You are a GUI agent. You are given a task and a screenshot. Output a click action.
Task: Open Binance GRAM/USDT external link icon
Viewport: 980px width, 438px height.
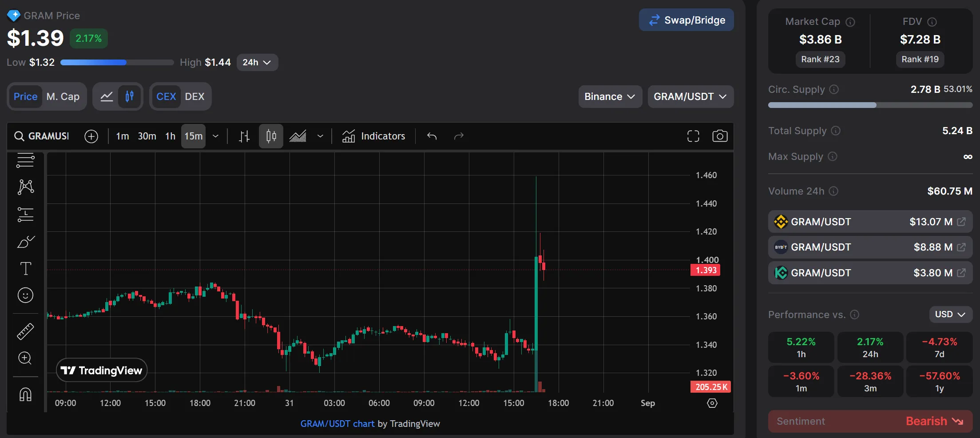point(961,222)
